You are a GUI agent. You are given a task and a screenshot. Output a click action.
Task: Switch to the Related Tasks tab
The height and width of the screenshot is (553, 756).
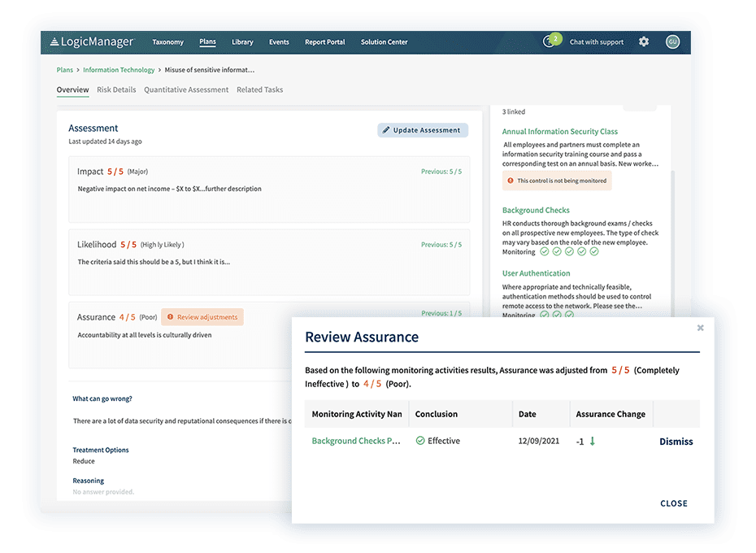259,89
